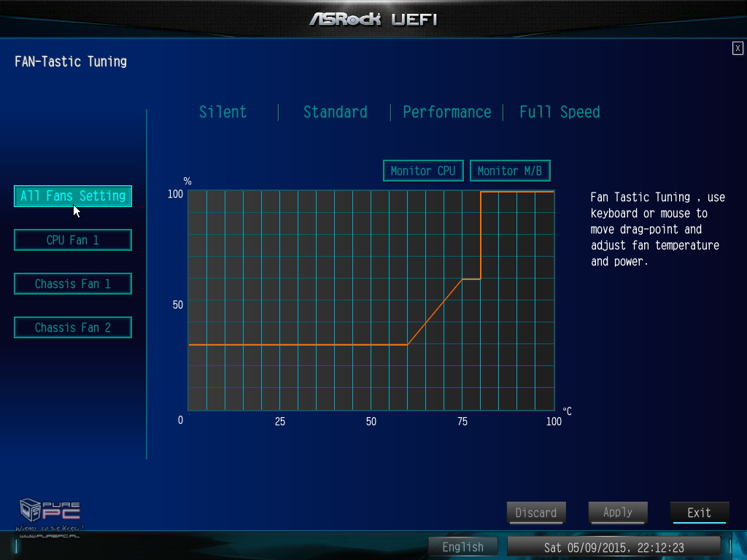Open CPU Fan 1 settings
Image resolution: width=747 pixels, height=560 pixels.
[73, 240]
